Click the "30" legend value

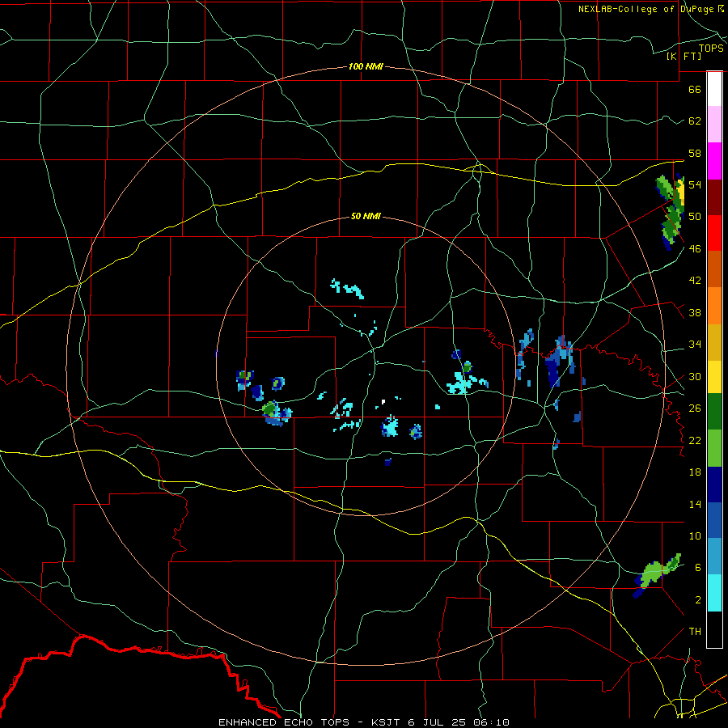[695, 376]
